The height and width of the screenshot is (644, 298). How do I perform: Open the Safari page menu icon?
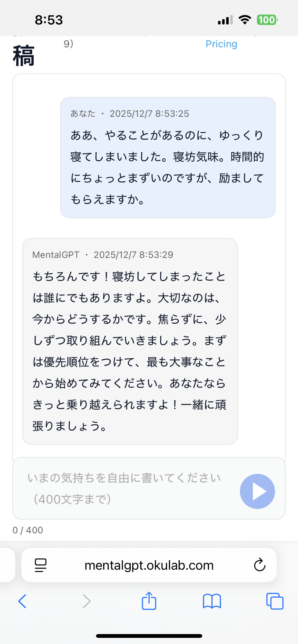coord(41,565)
